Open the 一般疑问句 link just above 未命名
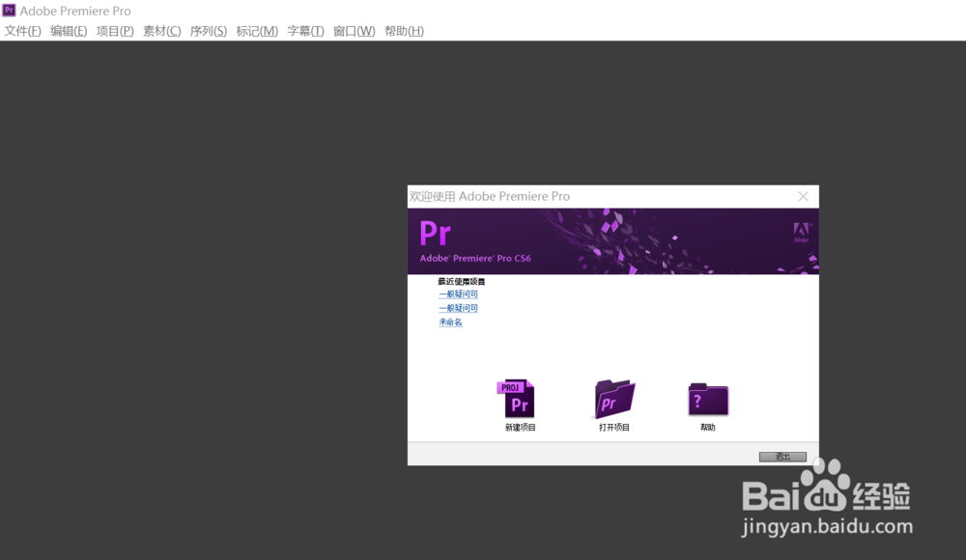Viewport: 966px width, 560px height. pyautogui.click(x=458, y=308)
